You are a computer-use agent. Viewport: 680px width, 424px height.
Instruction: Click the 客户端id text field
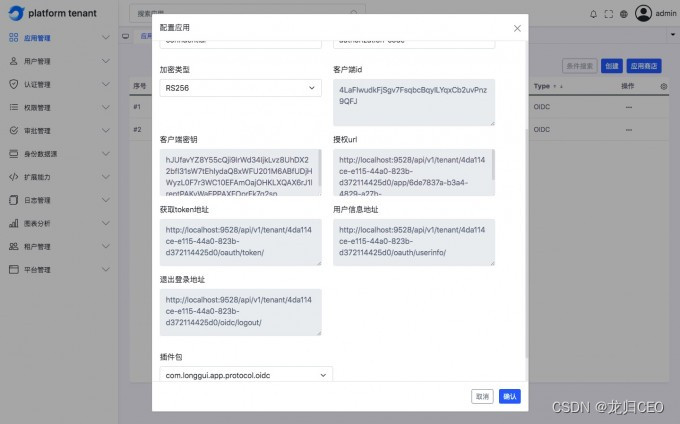414,102
